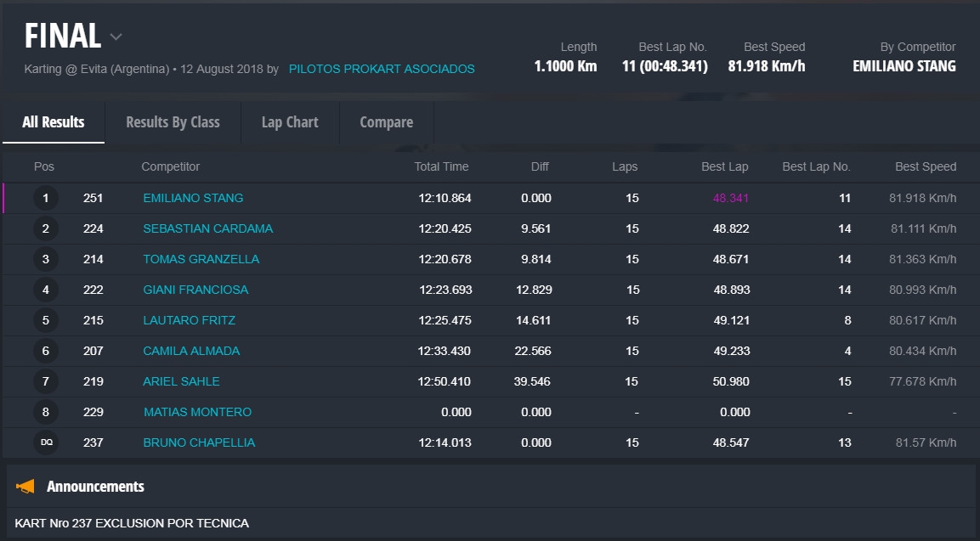Sort by Best Lap column header
Viewport: 980px width, 541px height.
point(724,166)
